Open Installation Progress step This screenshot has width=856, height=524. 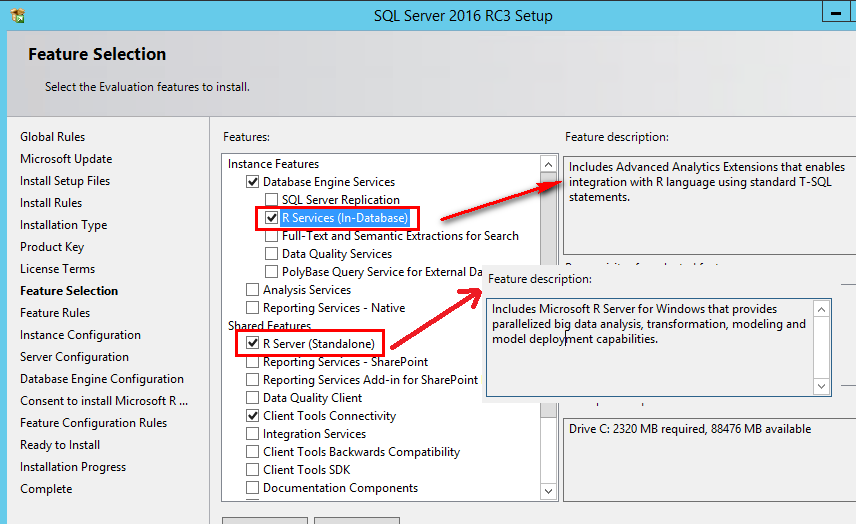click(73, 467)
